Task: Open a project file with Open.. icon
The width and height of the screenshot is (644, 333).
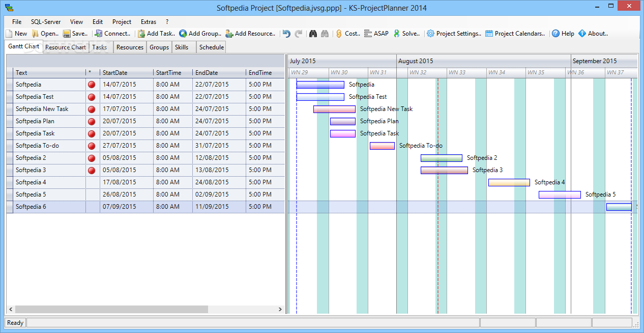Action: pyautogui.click(x=35, y=34)
